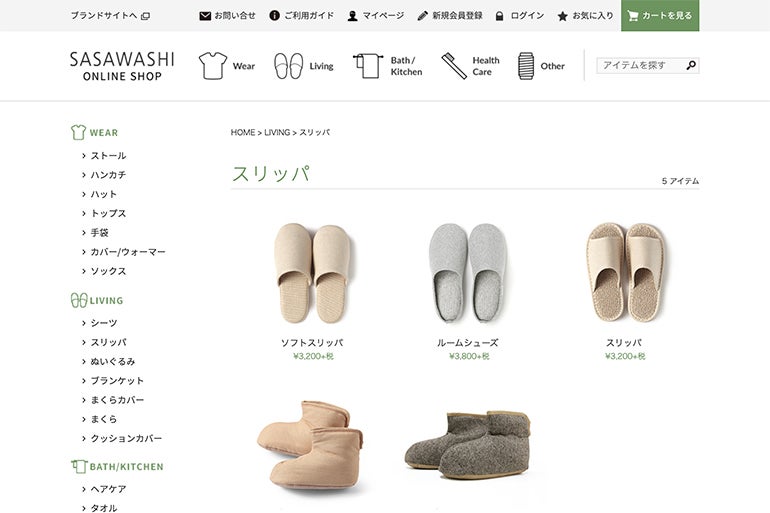Open the gray ルームシューズ product image
The height and width of the screenshot is (513, 770).
[x=468, y=273]
